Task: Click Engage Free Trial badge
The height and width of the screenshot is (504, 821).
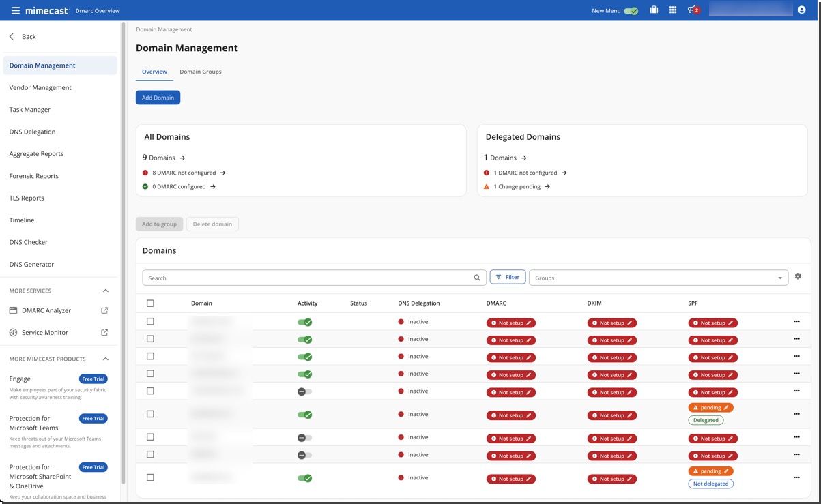Action: pyautogui.click(x=93, y=379)
